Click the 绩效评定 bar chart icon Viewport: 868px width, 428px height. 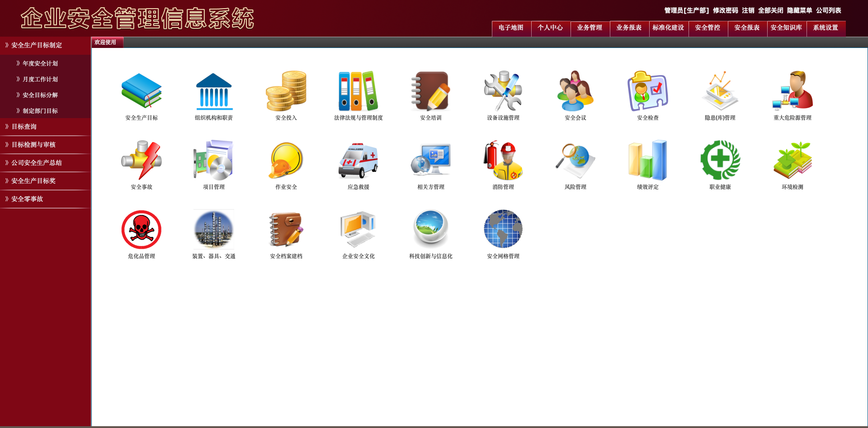click(647, 161)
